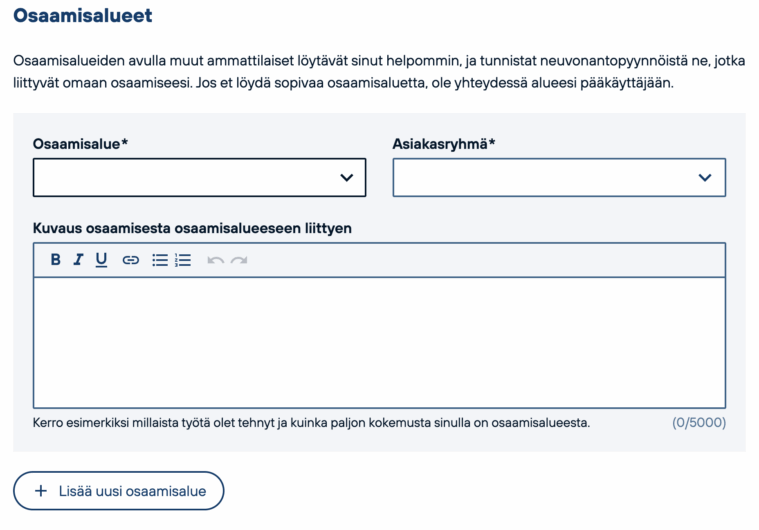The width and height of the screenshot is (759, 530).
Task: Add a new entry with Lisää uusi osaamisalue
Action: coord(119,491)
